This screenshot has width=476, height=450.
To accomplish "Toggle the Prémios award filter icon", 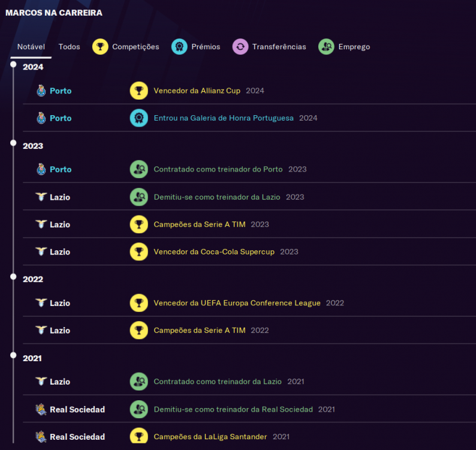I will coord(179,47).
